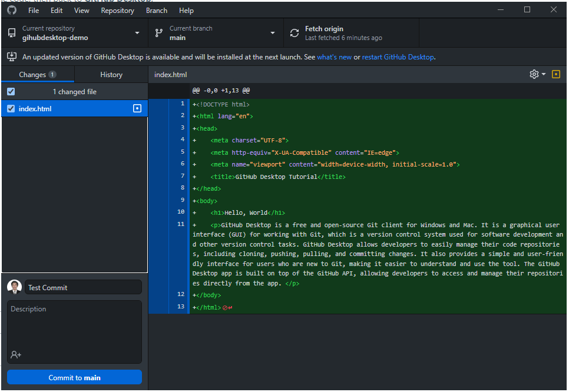569x392 pixels.
Task: Click the add co-authors icon
Action: click(x=15, y=354)
